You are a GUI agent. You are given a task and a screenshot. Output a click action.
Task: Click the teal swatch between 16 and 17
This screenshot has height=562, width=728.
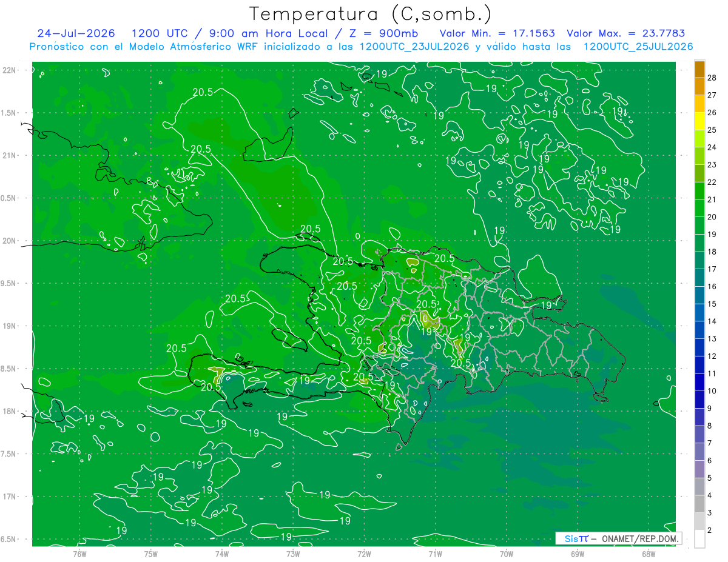[x=699, y=278]
